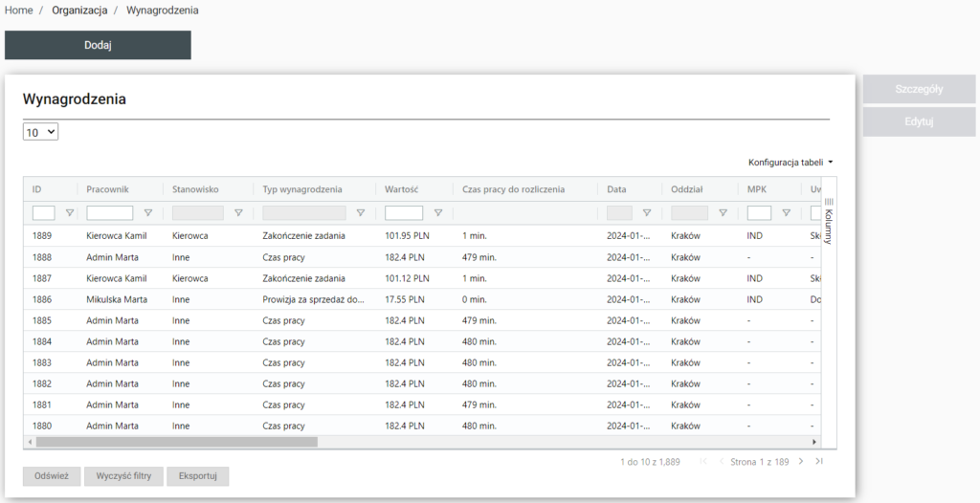Image resolution: width=980 pixels, height=503 pixels.
Task: Open the MPK column filter icon
Action: [x=786, y=213]
